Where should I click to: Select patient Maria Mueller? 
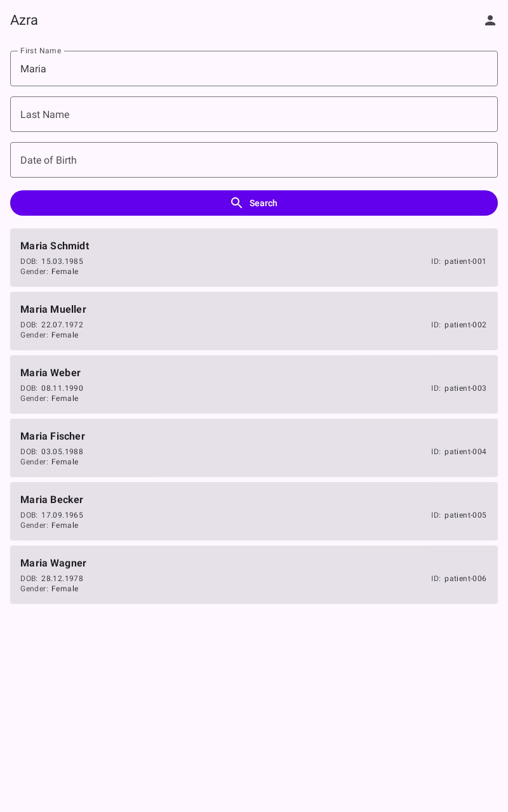tap(254, 321)
